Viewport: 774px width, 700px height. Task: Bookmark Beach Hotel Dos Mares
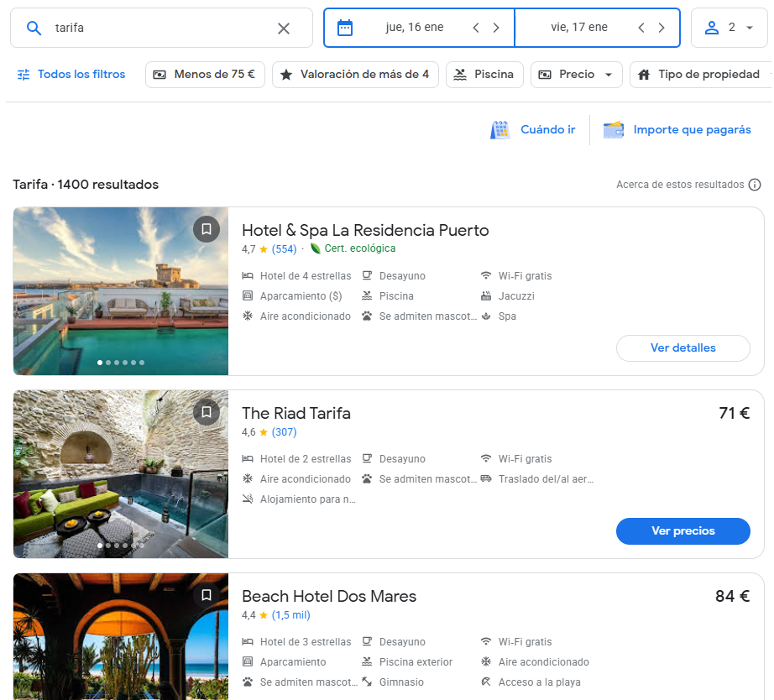pyautogui.click(x=207, y=595)
